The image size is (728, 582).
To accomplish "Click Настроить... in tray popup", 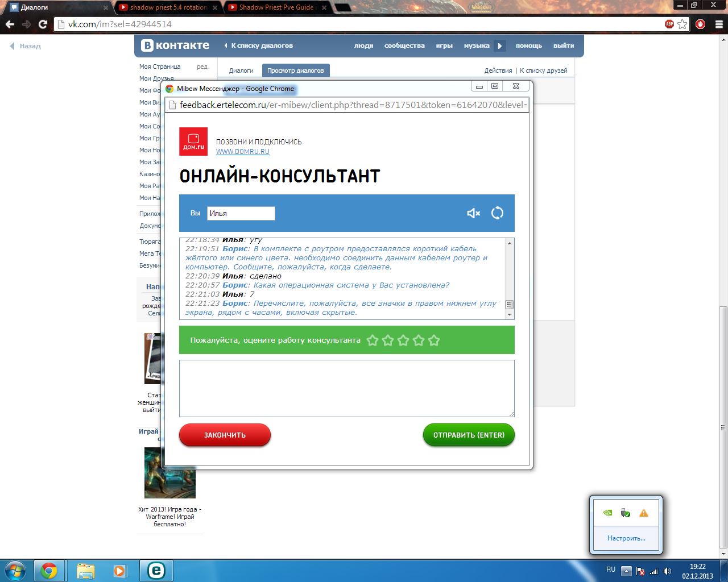I will point(626,538).
